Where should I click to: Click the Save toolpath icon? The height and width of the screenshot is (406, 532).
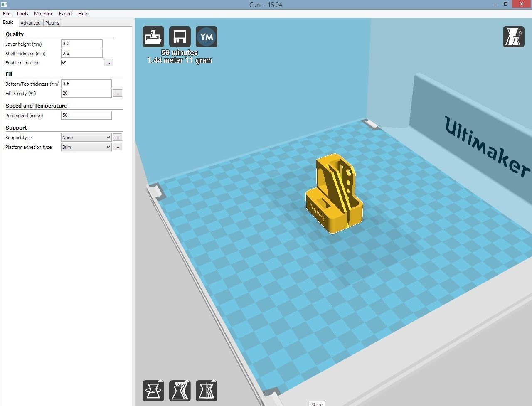(180, 37)
